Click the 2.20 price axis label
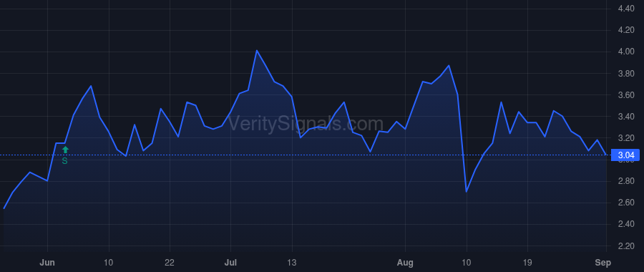The image size is (644, 272). [626, 246]
